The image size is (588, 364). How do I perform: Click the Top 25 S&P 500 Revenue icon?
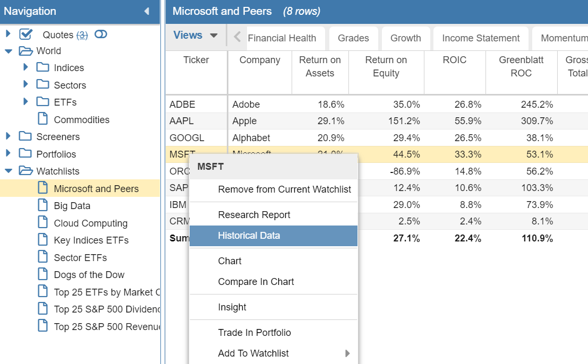[x=42, y=325]
